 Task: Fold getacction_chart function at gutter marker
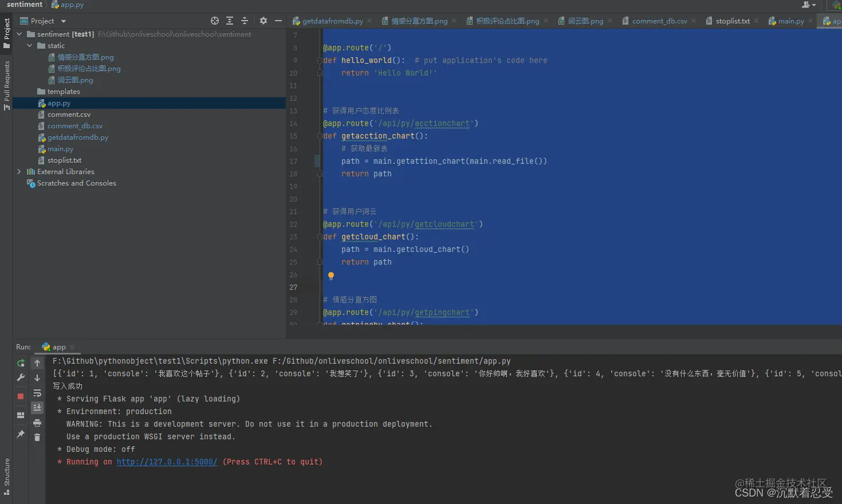320,136
